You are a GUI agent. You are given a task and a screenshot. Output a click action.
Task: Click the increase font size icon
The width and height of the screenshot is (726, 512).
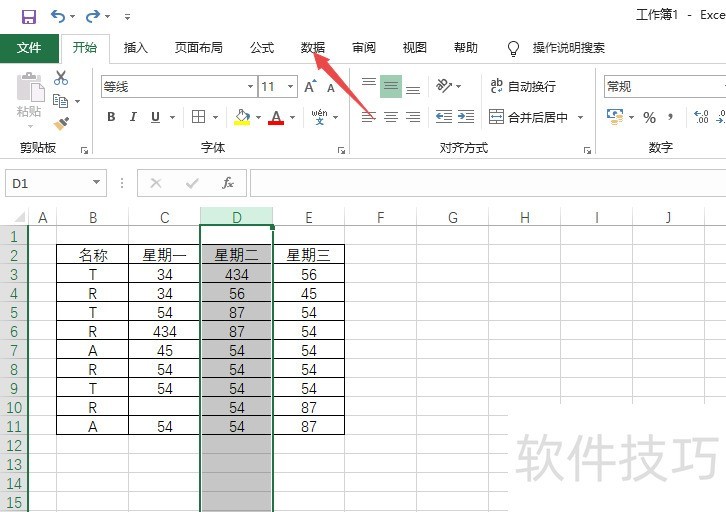pyautogui.click(x=310, y=87)
